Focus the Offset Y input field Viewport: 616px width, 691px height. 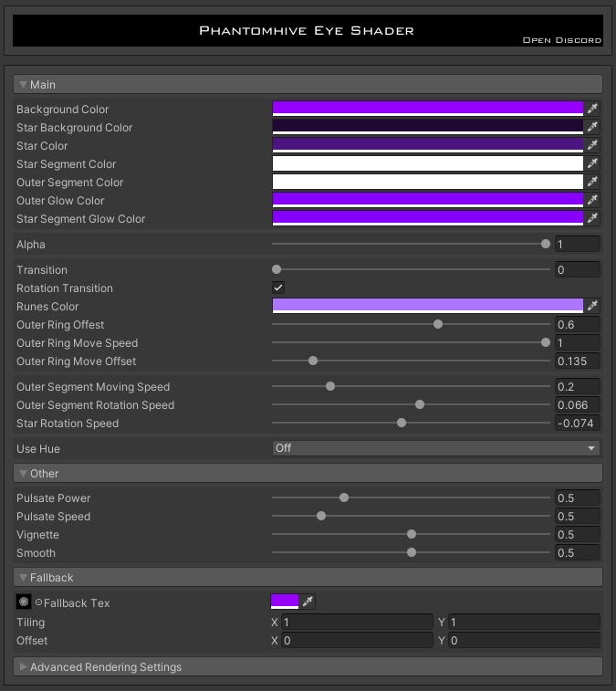524,640
